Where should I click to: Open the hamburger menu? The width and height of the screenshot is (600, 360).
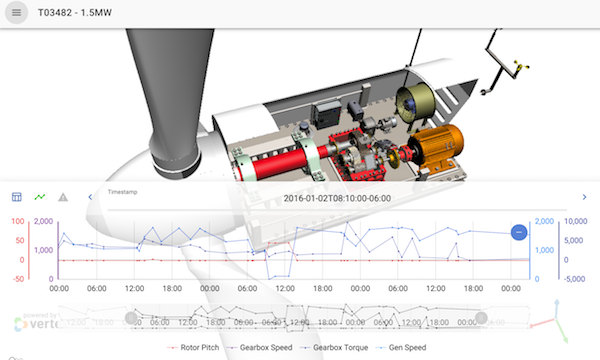(16, 13)
